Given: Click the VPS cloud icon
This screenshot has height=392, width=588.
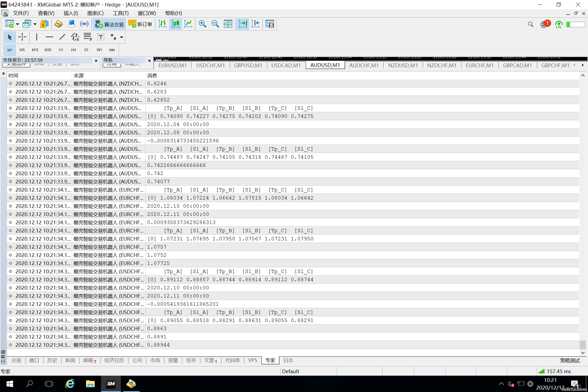Looking at the screenshot, I should pyautogui.click(x=71, y=24).
